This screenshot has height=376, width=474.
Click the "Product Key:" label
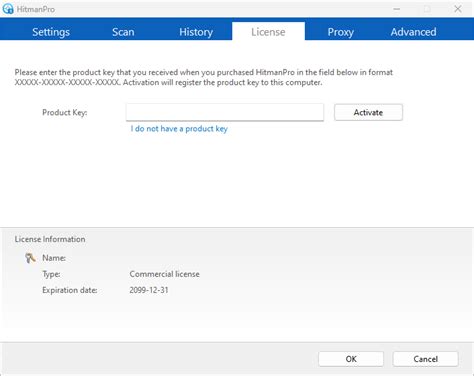[64, 113]
